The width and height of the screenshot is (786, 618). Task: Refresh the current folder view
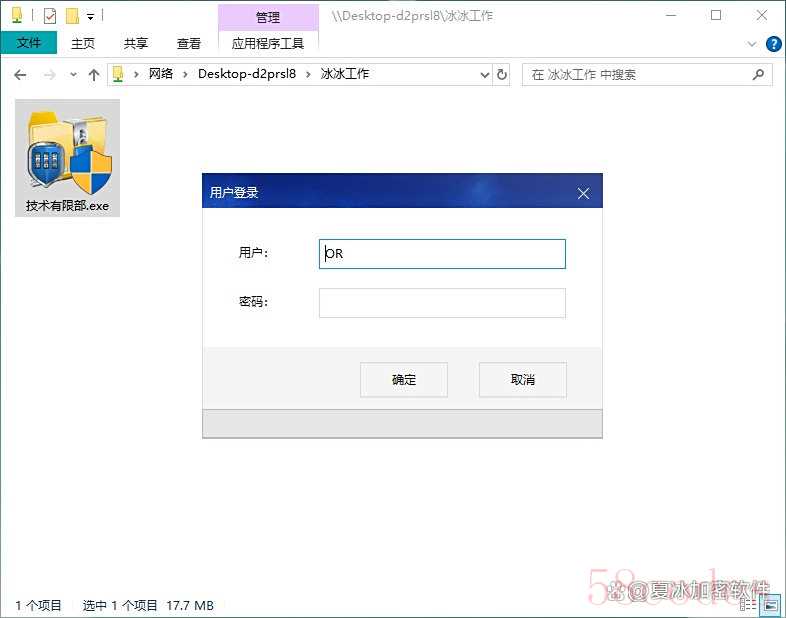point(502,75)
